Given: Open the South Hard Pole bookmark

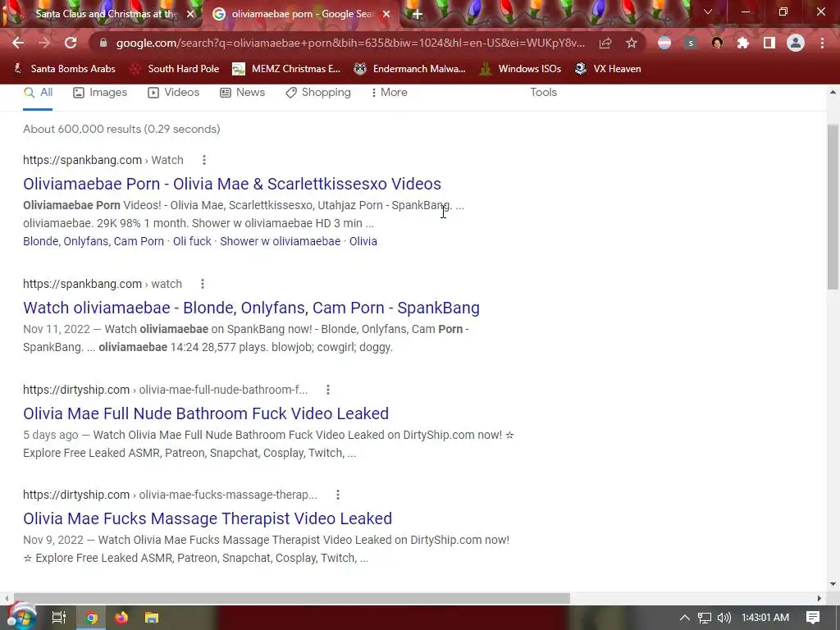Looking at the screenshot, I should (176, 69).
